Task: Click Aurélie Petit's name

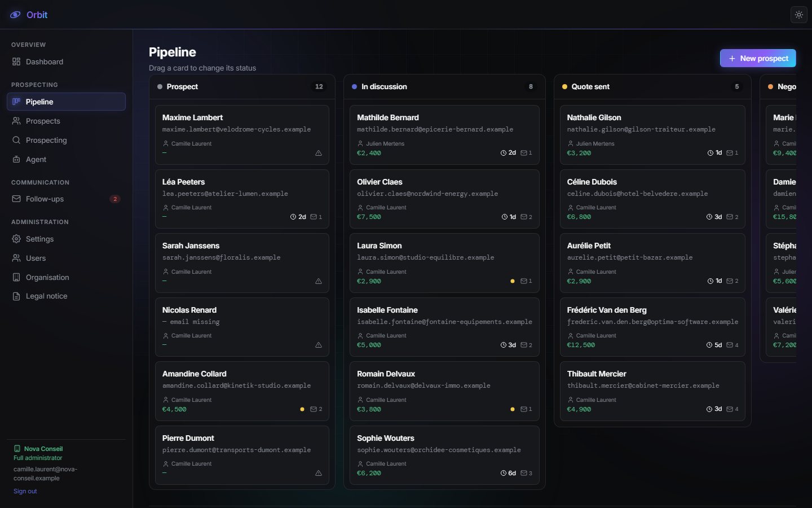Action: click(589, 246)
